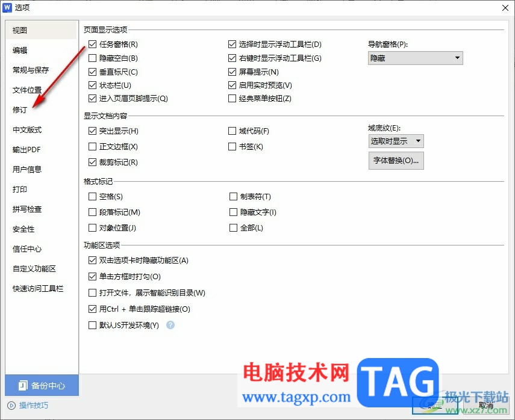
Task: Toggle 双击选项卡时隐藏功能区(A) checkbox
Action: point(92,261)
